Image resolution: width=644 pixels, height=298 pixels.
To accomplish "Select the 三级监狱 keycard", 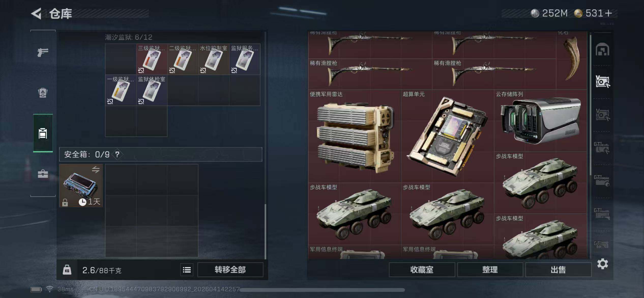I will (x=152, y=59).
